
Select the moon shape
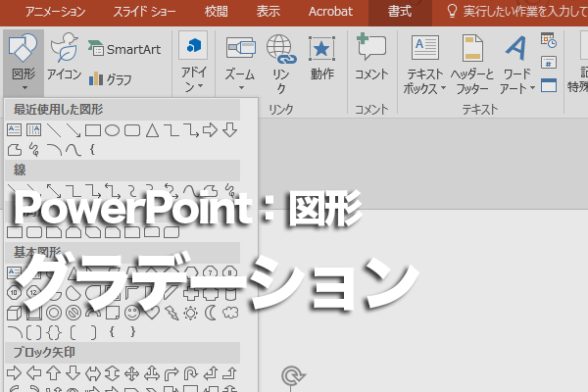tap(211, 313)
